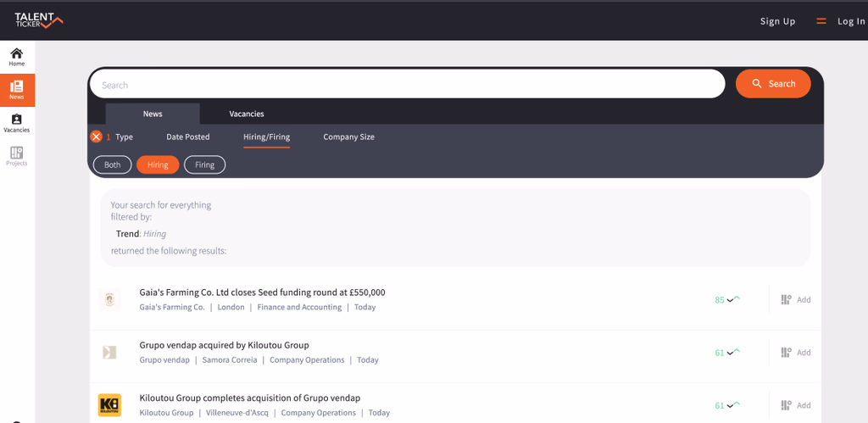The height and width of the screenshot is (423, 868).
Task: Switch to the News search tab
Action: (x=153, y=114)
